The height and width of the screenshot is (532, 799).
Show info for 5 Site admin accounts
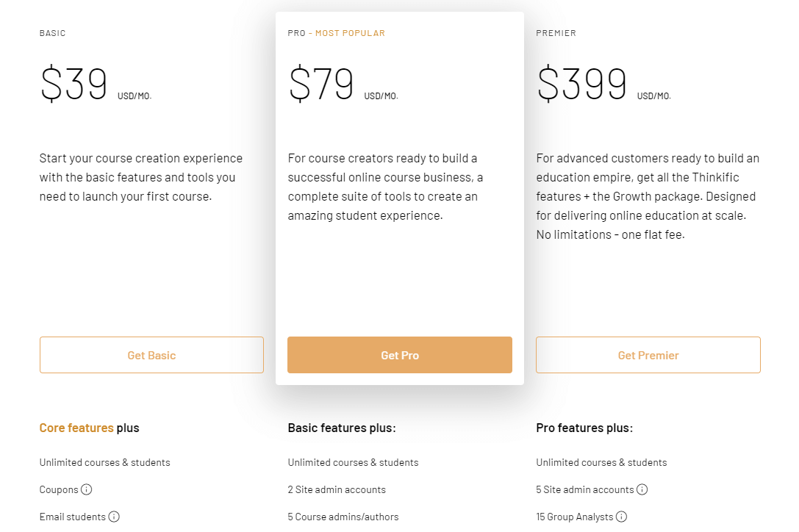click(642, 489)
